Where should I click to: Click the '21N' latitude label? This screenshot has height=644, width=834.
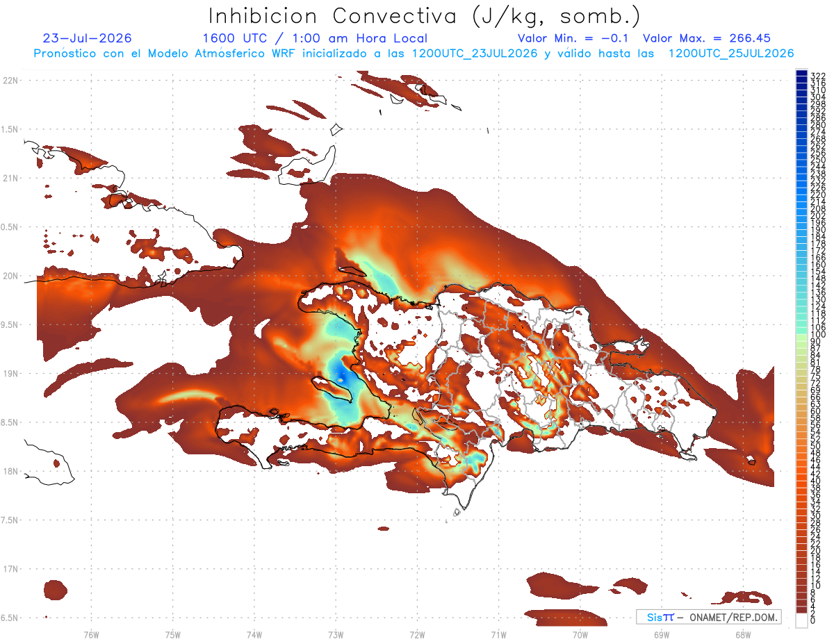10,178
